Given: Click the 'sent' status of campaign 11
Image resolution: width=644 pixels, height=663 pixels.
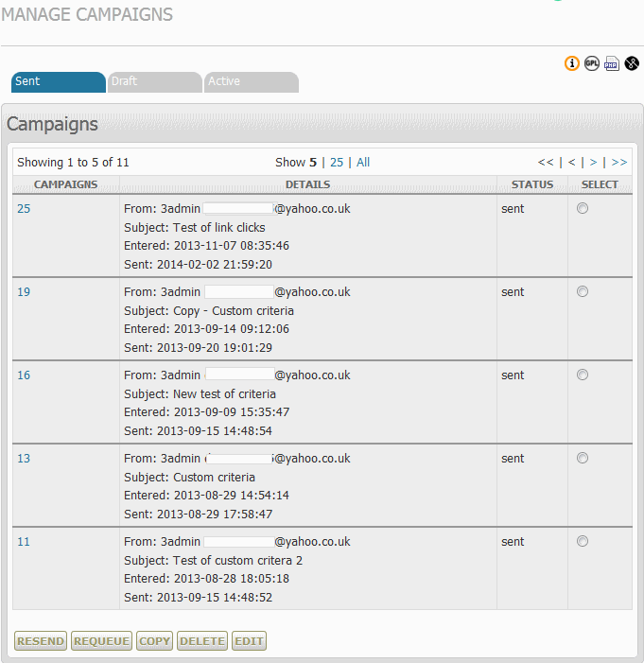Looking at the screenshot, I should 513,542.
